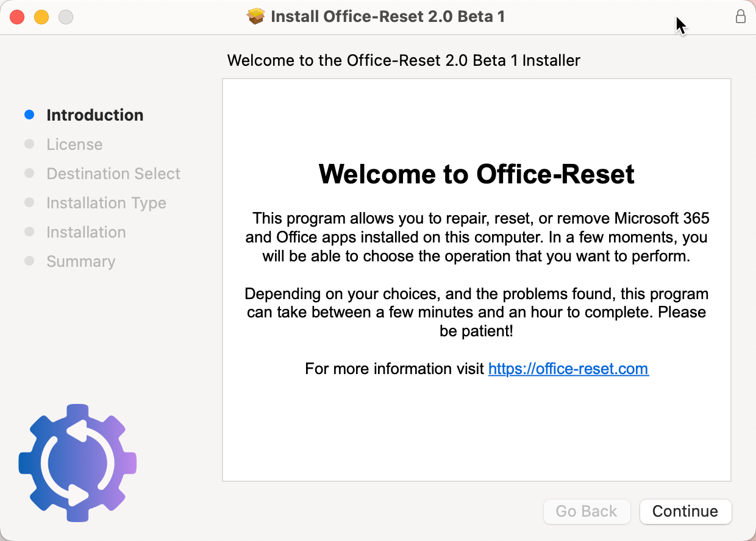This screenshot has width=756, height=541.
Task: Click the Destination Select step
Action: tap(113, 174)
